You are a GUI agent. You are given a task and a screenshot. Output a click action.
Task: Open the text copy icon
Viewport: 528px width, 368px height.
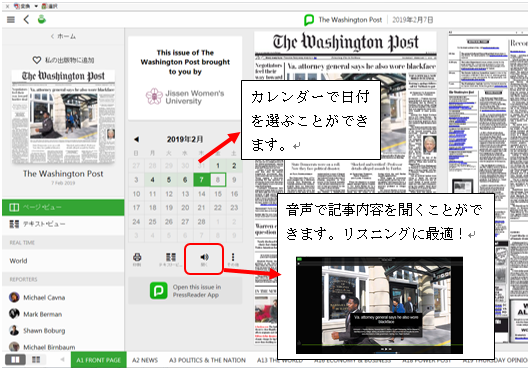171,258
